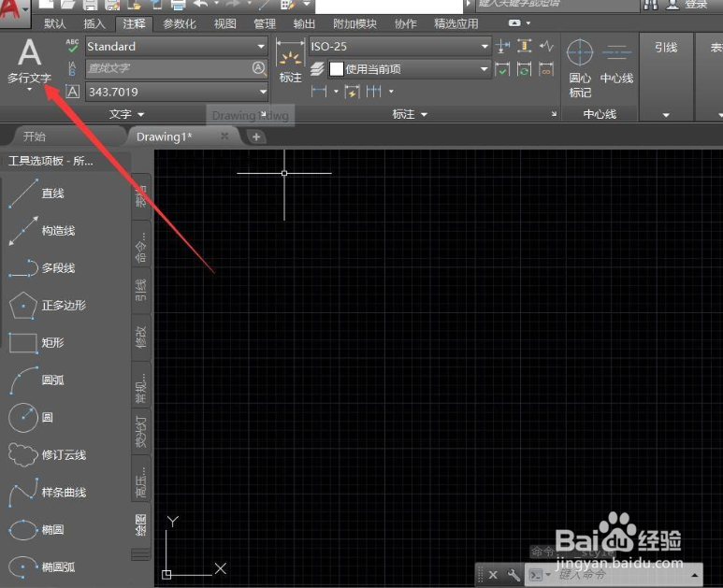Select the 中心线 centerline tool
This screenshot has height=588, width=723.
(x=616, y=64)
